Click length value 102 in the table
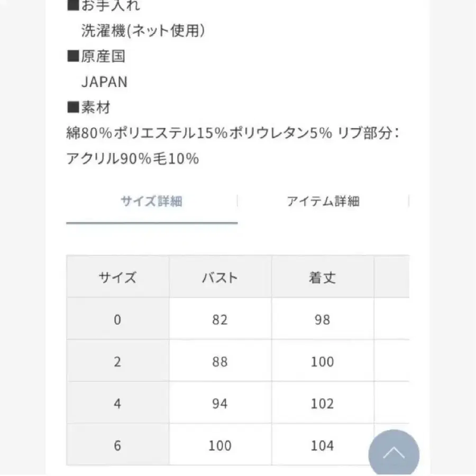The image size is (476, 476). [x=322, y=404]
